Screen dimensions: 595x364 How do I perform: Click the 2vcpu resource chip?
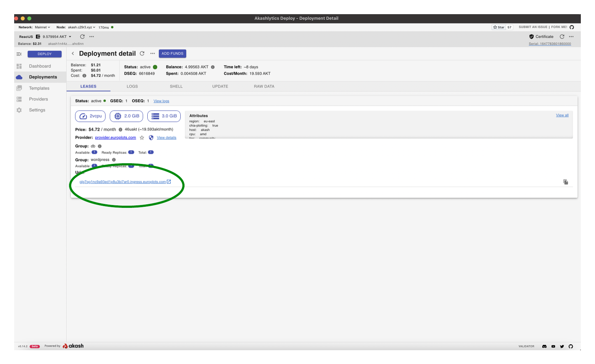pyautogui.click(x=90, y=116)
